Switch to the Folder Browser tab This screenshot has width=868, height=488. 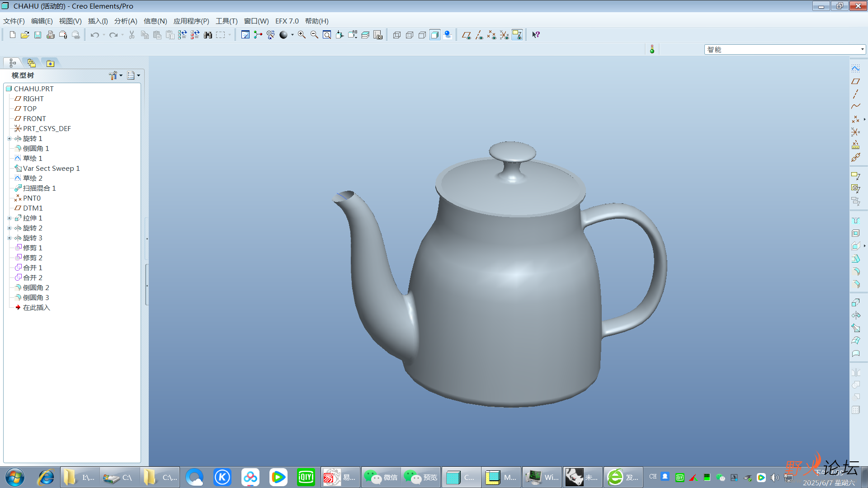(x=31, y=63)
